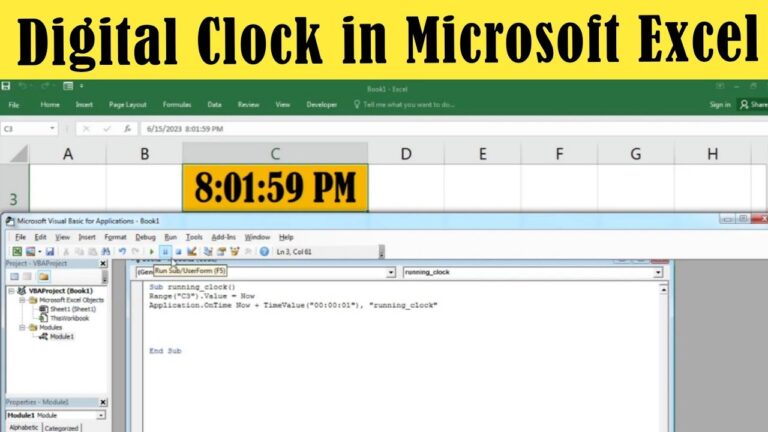
Task: Open the VBA Help menu
Action: [286, 237]
